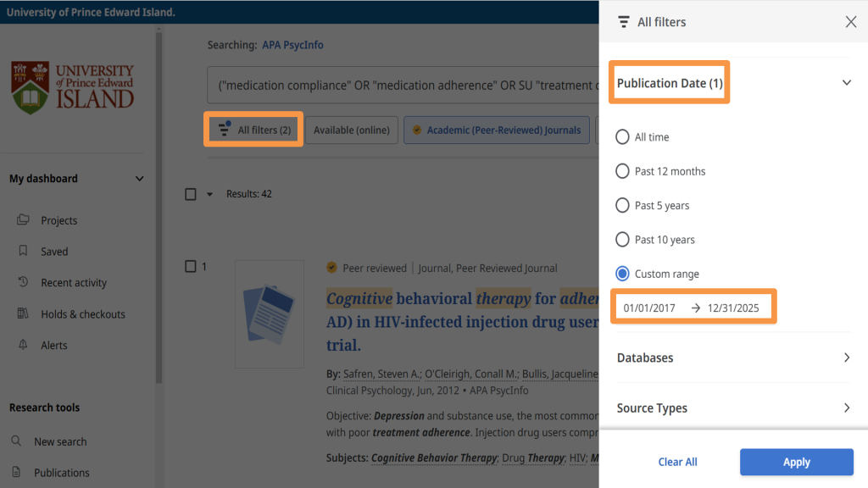This screenshot has width=868, height=488.
Task: Click the custom range start date field
Action: [650, 308]
